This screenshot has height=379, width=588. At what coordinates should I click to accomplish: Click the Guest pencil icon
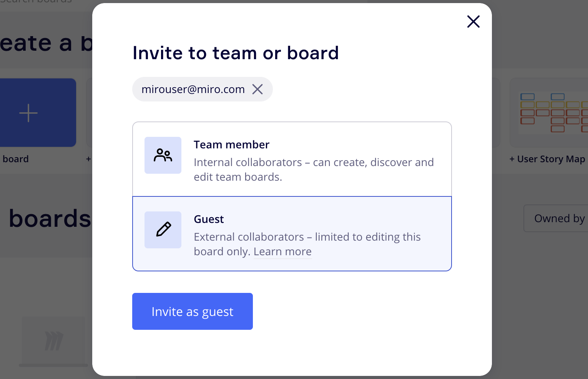163,230
